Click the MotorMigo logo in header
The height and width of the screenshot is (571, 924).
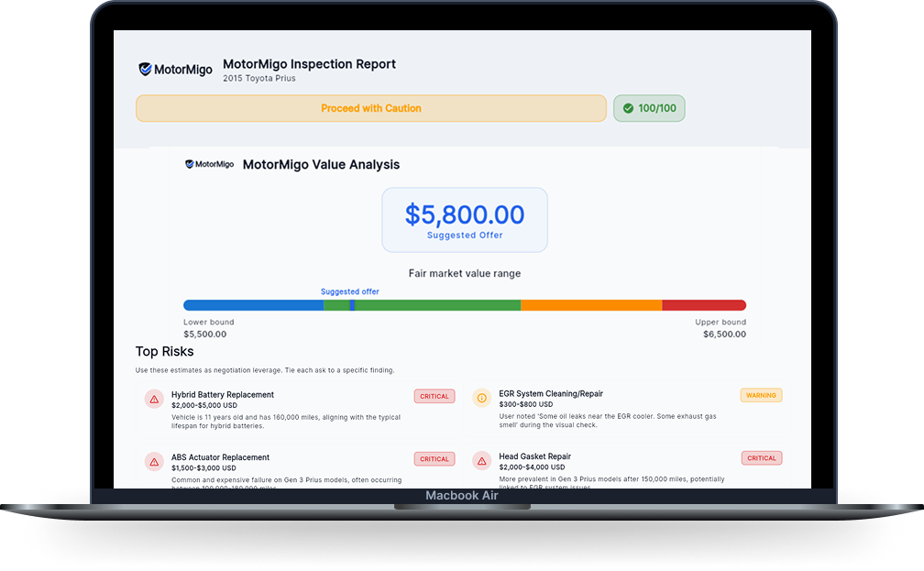click(x=175, y=70)
